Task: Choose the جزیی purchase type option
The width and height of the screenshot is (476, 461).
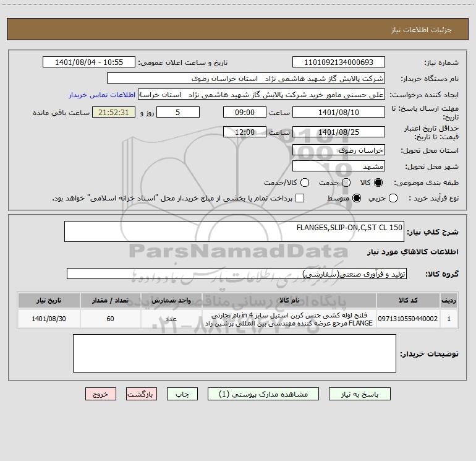Action: click(393, 198)
